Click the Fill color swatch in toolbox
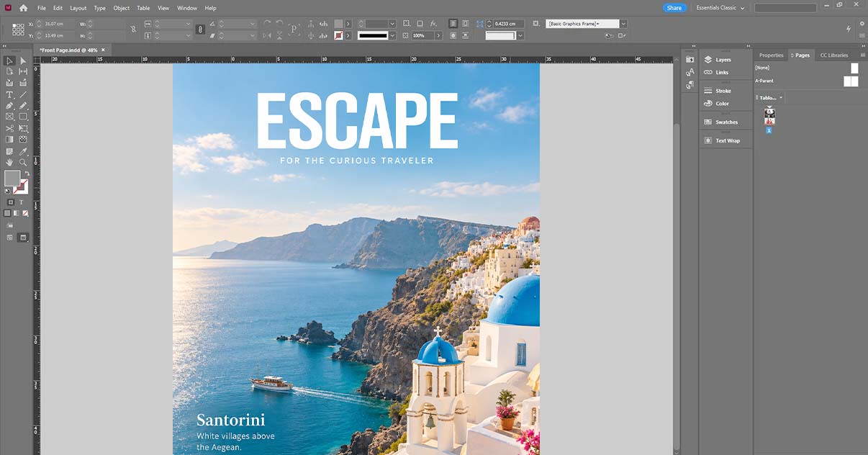868x455 pixels. [12, 178]
